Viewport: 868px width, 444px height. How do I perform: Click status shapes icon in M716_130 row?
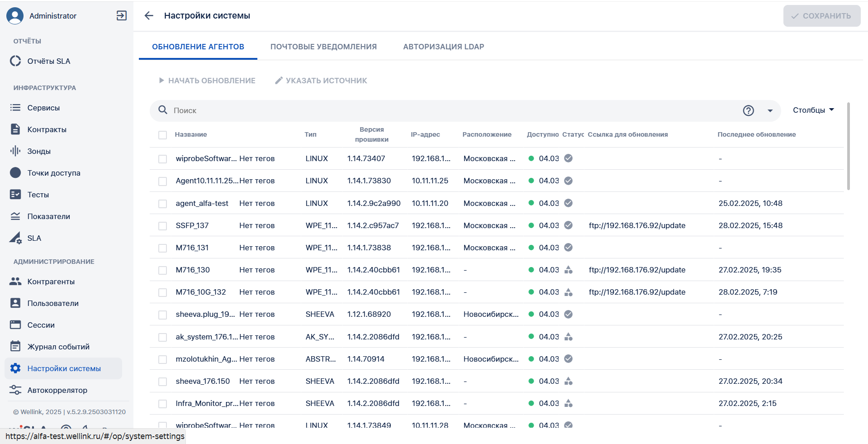click(569, 270)
